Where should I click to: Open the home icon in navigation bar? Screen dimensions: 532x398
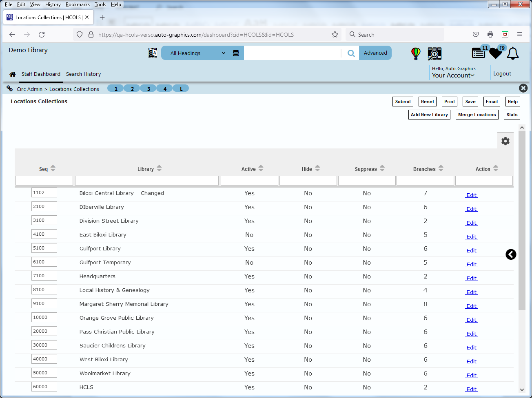tap(13, 74)
